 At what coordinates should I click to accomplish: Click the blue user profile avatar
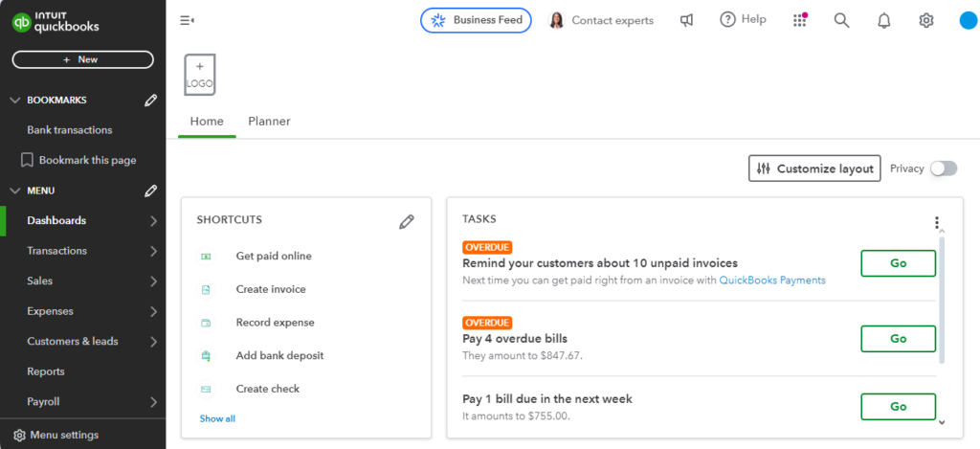click(969, 21)
